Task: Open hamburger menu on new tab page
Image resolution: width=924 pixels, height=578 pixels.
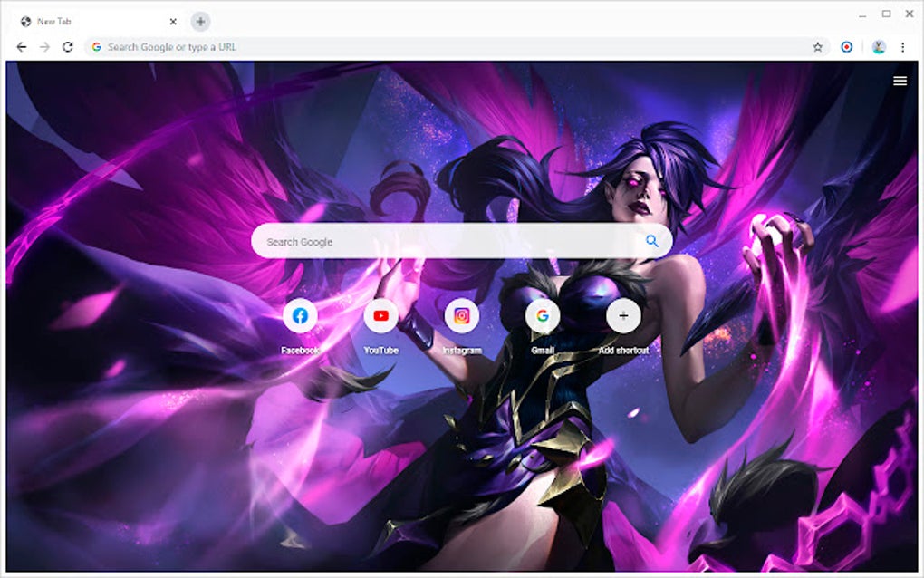Action: tap(900, 81)
